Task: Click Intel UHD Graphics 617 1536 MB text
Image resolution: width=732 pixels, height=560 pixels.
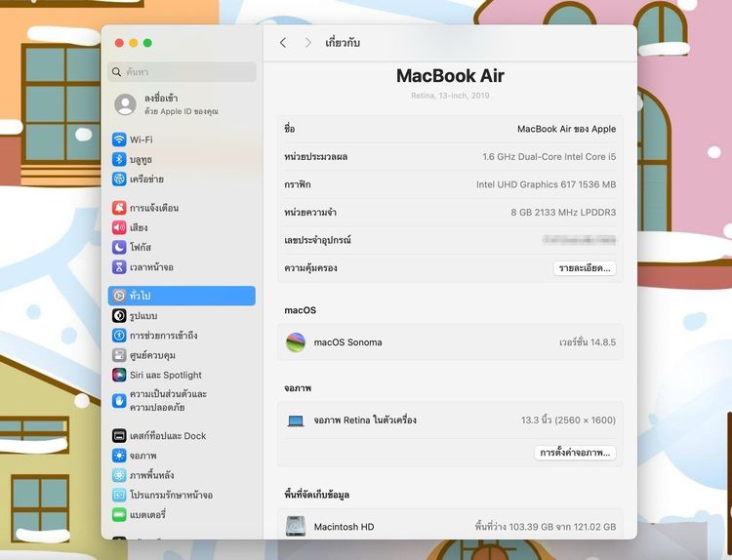Action: tap(546, 184)
